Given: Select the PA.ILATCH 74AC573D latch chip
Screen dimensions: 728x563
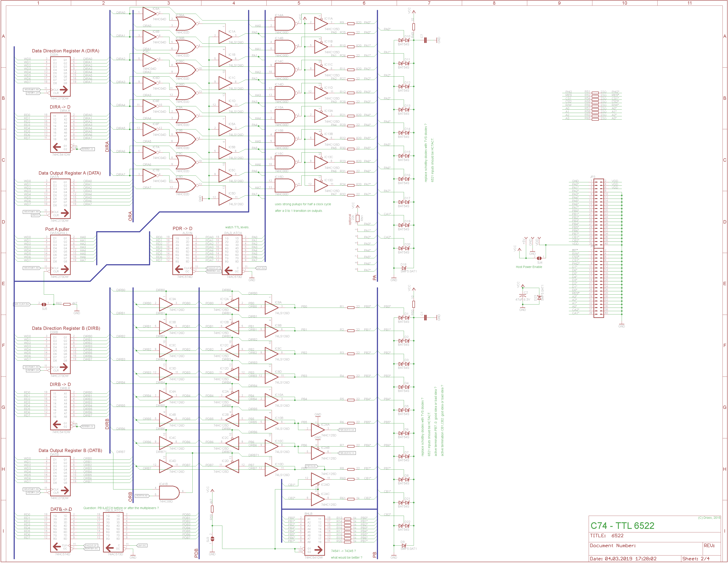Looking at the screenshot, I should click(232, 255).
